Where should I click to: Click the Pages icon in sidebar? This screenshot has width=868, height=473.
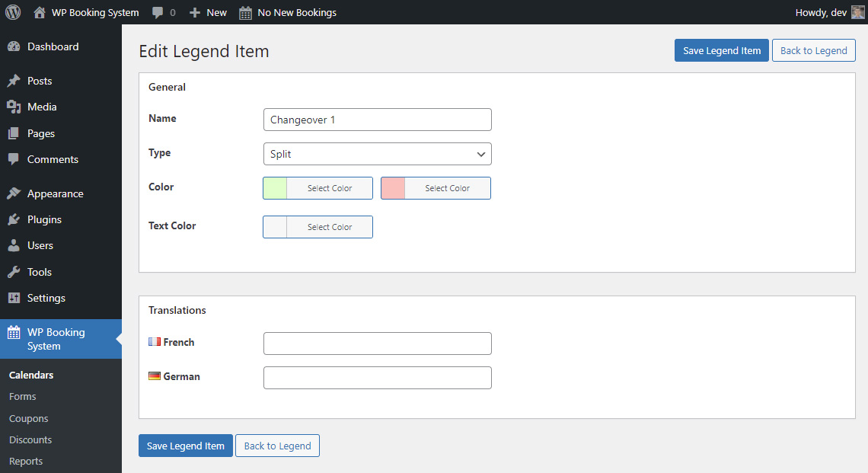pos(14,133)
